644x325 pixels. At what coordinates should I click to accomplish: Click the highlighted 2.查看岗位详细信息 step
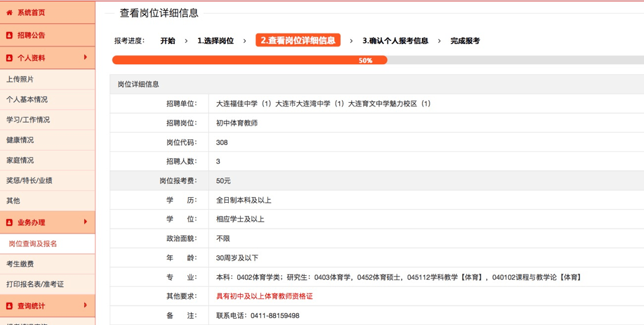coord(297,40)
